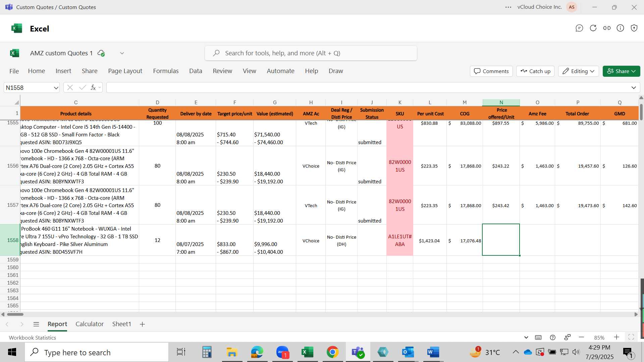Open the Editing mode dropdown

point(579,71)
